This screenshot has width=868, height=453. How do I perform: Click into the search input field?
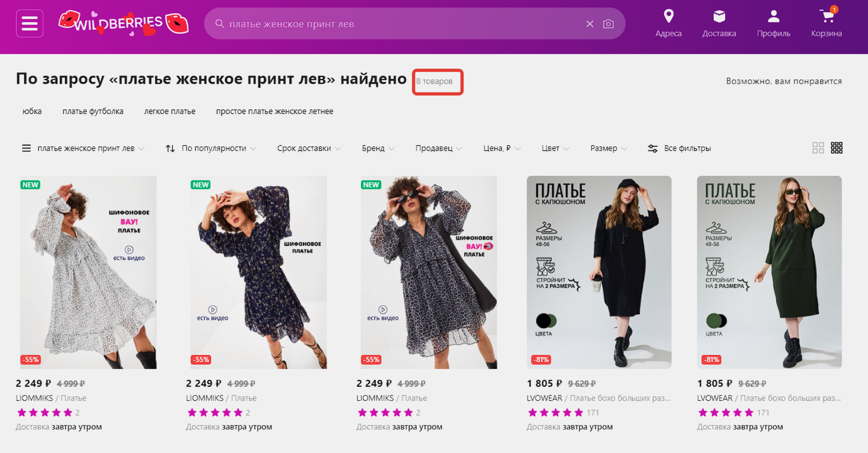pyautogui.click(x=401, y=24)
